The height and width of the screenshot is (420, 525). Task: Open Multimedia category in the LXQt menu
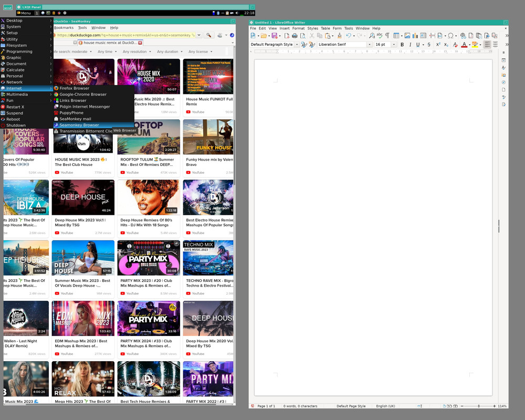pos(26,94)
